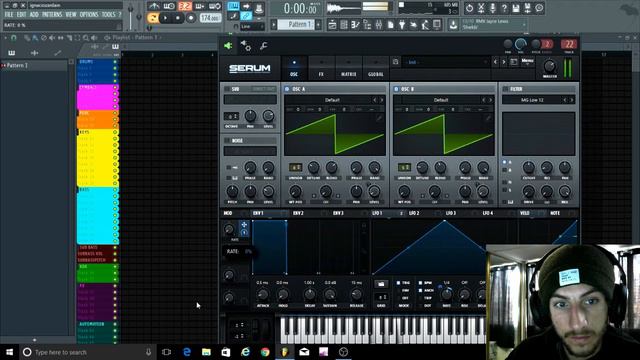
Task: Click the filter CUTOFF knob
Action: [x=529, y=167]
